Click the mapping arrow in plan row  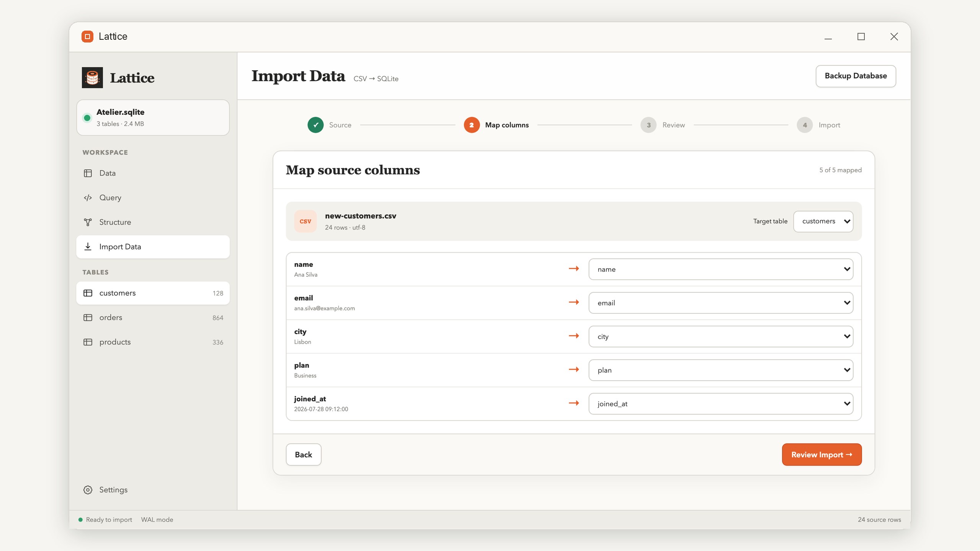(574, 370)
